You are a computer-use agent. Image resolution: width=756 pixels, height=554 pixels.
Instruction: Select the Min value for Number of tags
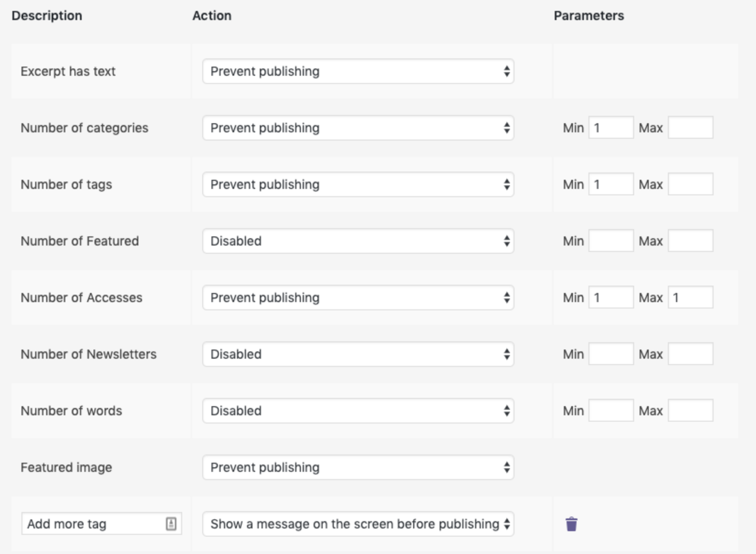pos(611,184)
